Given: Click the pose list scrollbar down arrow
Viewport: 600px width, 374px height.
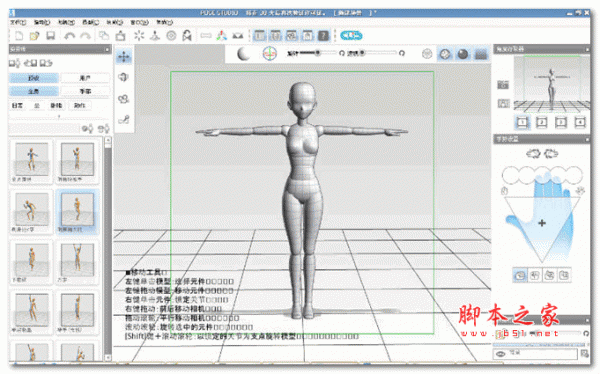Looking at the screenshot, I should pos(108,357).
